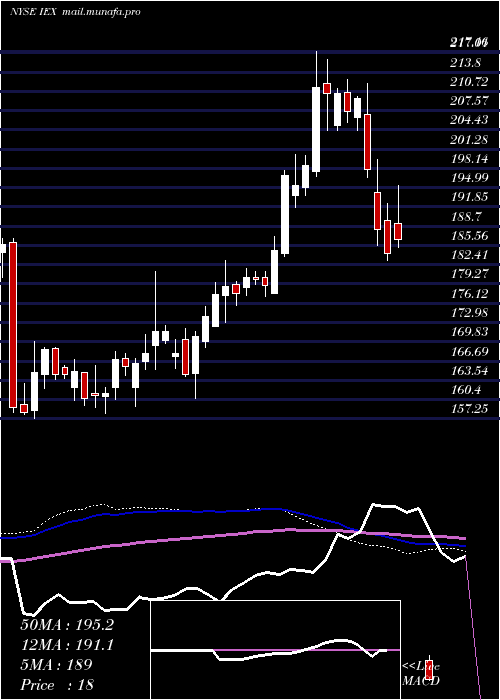Click the 50MA : 195.2 reading
This screenshot has height=700, width=500.
point(67,625)
